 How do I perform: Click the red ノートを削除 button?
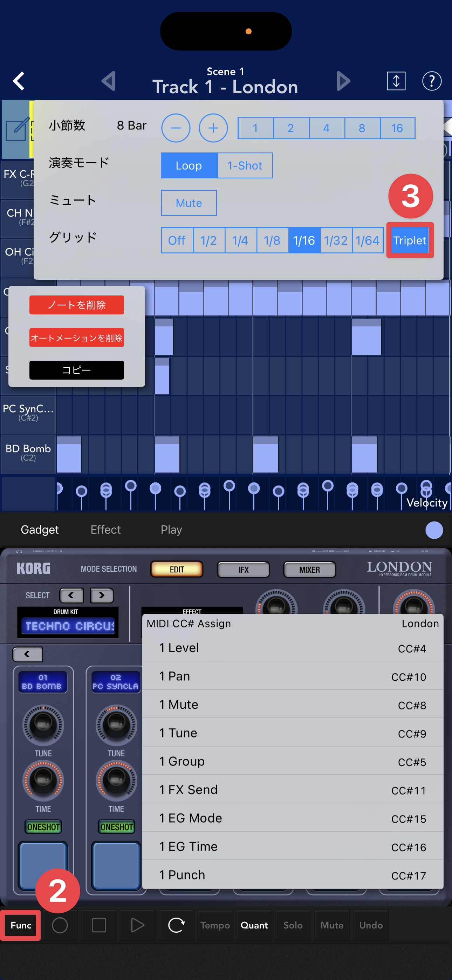coord(76,305)
